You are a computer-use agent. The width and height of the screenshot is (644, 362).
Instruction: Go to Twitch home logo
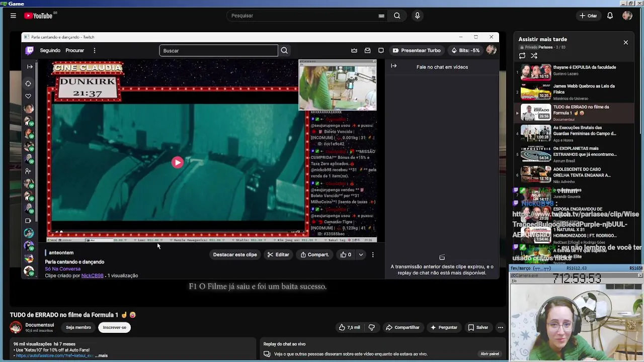click(30, 50)
